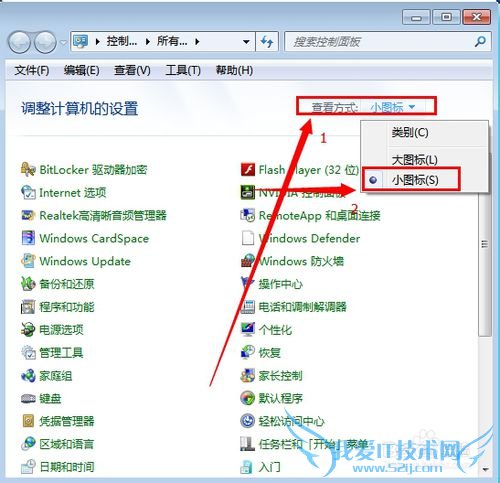Open the 备份和还原 icon

(x=28, y=284)
